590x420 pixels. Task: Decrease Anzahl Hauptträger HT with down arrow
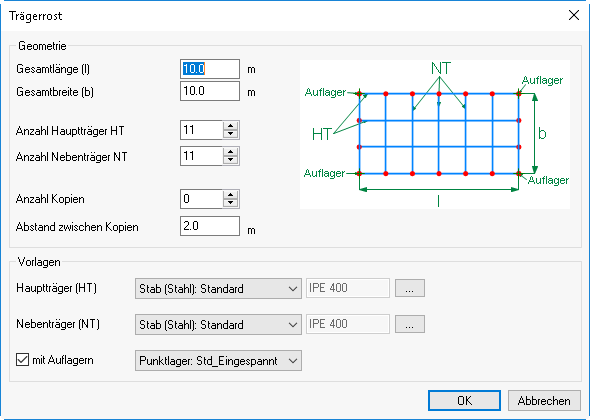click(230, 134)
